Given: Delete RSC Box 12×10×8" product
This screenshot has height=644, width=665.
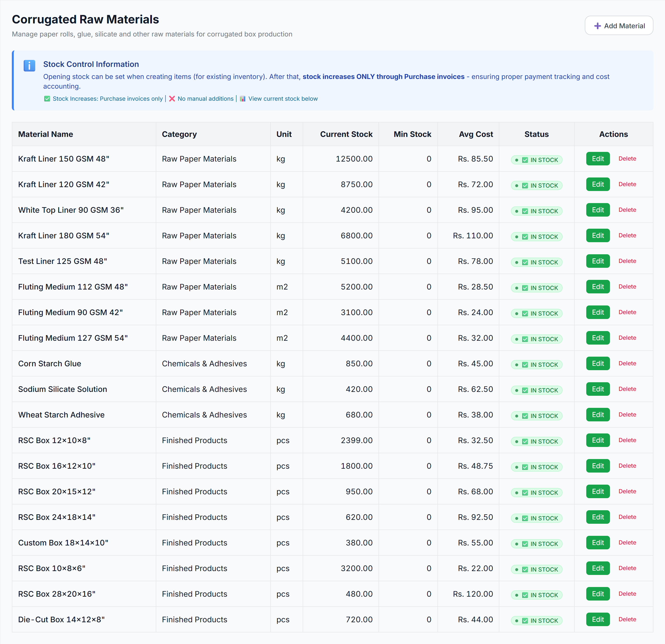Looking at the screenshot, I should click(x=627, y=440).
